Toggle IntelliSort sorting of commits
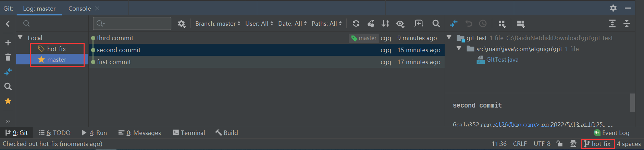Screen dimensions: 644x150 385,24
